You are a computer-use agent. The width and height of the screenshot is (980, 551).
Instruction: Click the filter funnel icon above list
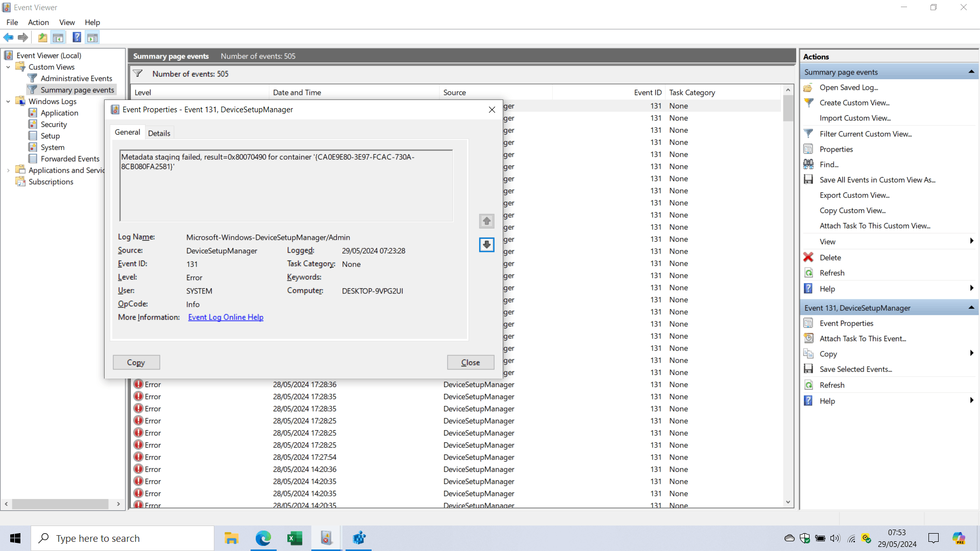coord(138,73)
